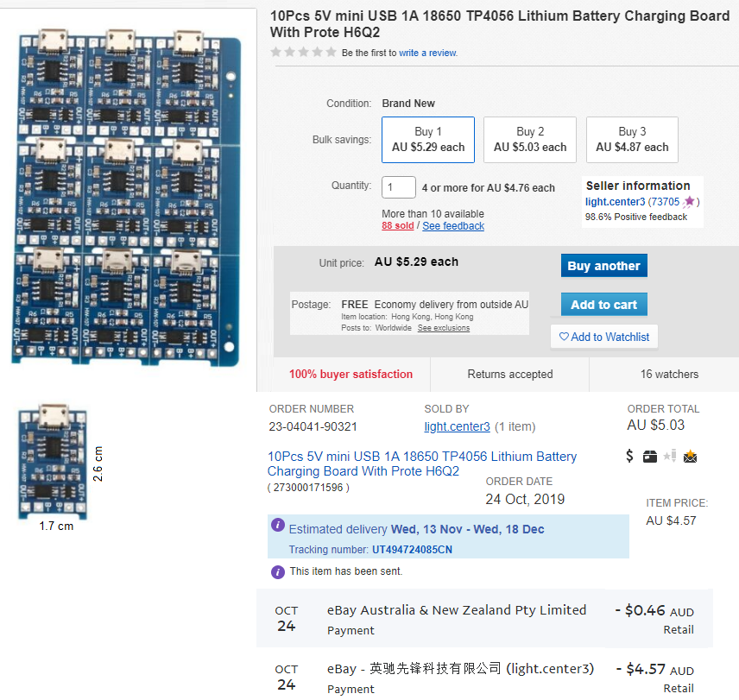This screenshot has width=739, height=700.
Task: Open tracking number UT494724085CN
Action: click(412, 550)
